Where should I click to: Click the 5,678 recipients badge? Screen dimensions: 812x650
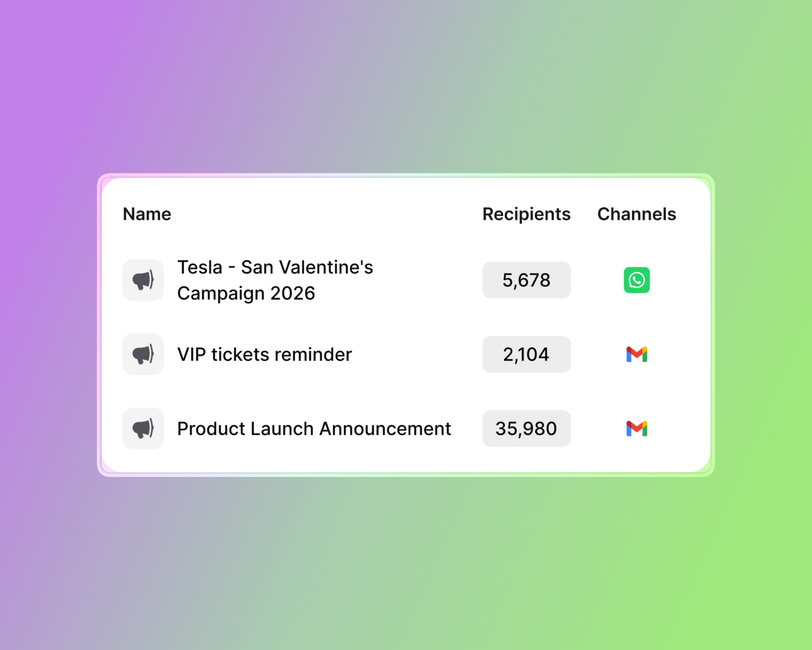click(x=527, y=280)
